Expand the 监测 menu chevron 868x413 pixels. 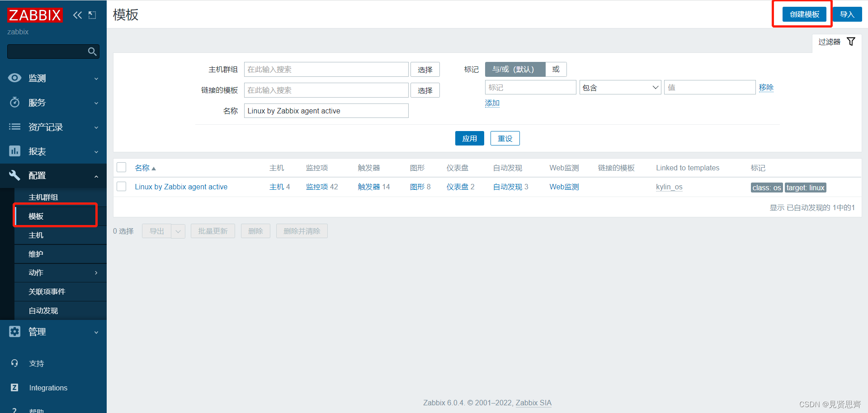pos(96,79)
